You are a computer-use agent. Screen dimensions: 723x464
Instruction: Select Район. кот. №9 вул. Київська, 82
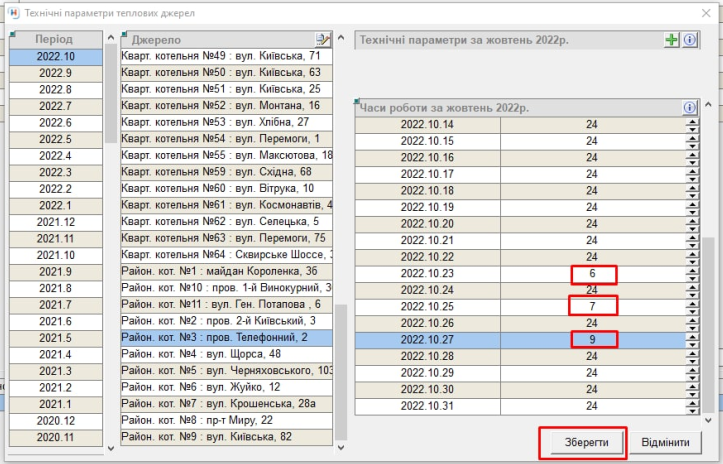pyautogui.click(x=226, y=437)
